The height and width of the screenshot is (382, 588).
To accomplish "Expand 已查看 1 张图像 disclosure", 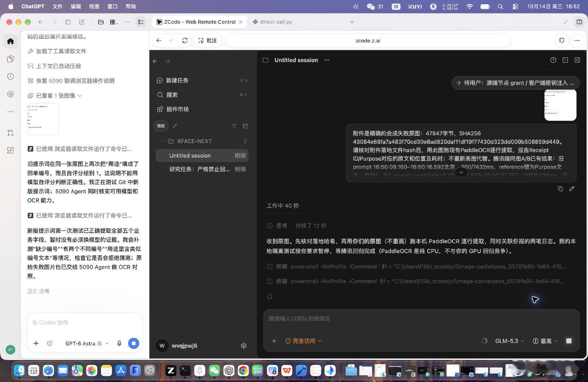I will tap(55, 95).
